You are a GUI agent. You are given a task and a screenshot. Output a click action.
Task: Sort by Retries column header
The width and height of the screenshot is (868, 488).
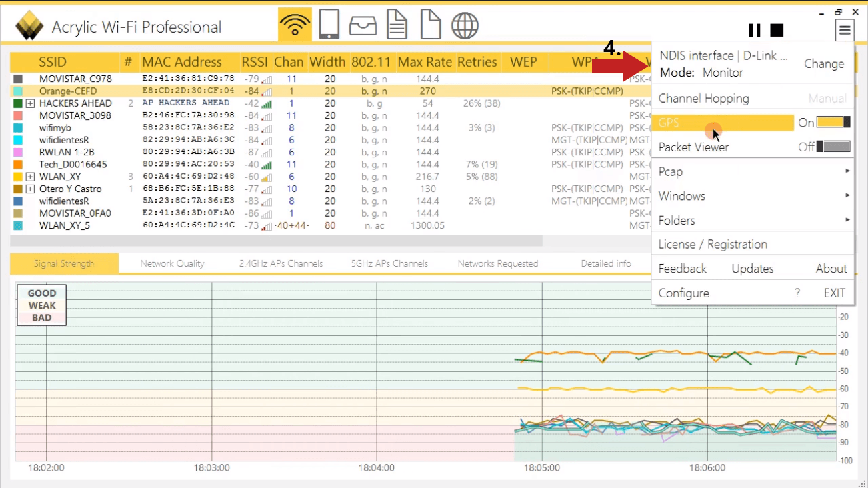click(477, 62)
